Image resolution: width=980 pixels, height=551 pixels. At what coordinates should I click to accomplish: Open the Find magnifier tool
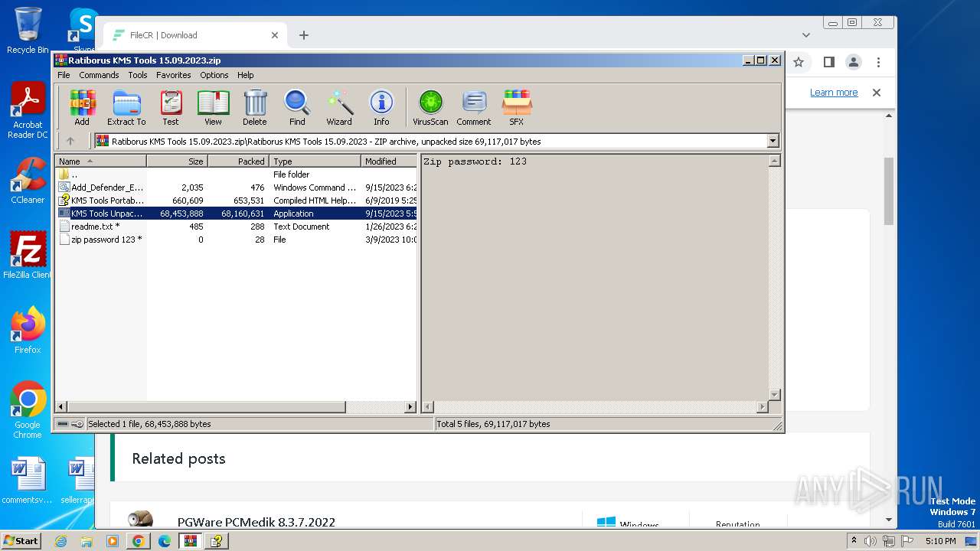pos(297,107)
